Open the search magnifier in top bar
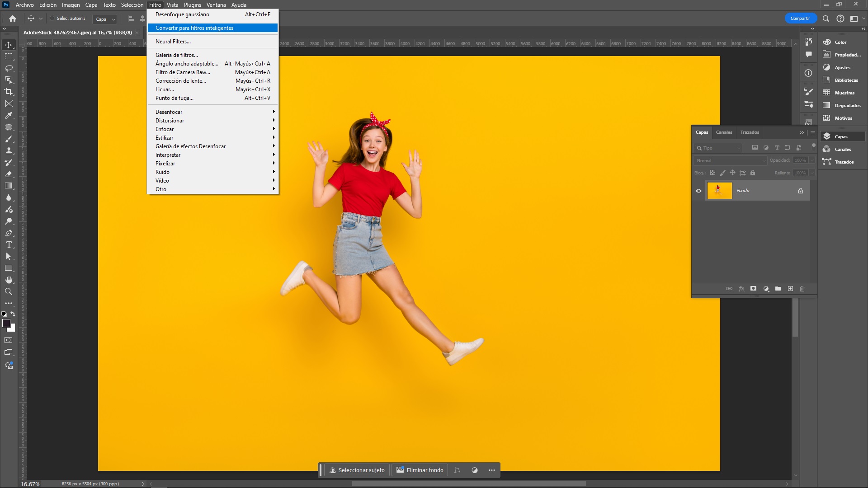The height and width of the screenshot is (488, 868). coord(826,19)
